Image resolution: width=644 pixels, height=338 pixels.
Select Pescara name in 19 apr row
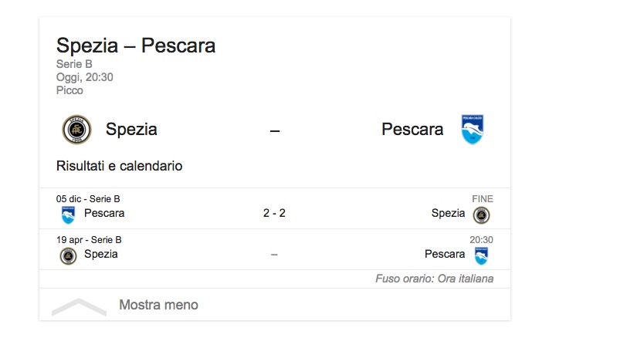pyautogui.click(x=445, y=254)
